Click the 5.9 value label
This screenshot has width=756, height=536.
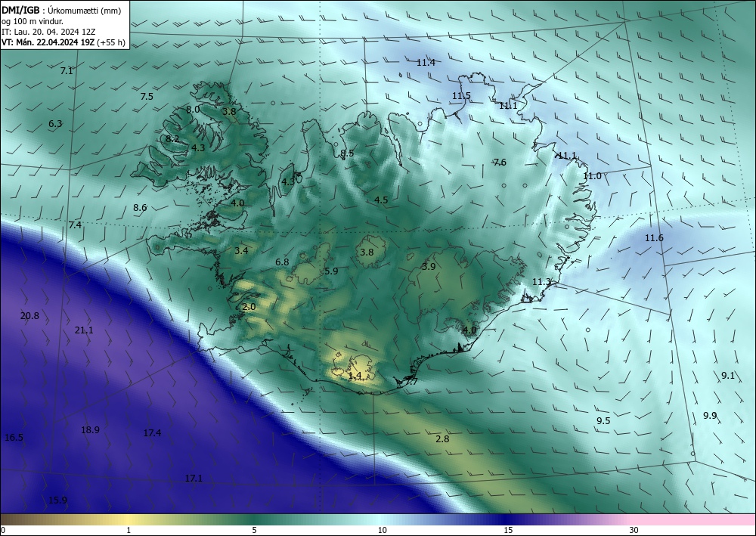331,271
